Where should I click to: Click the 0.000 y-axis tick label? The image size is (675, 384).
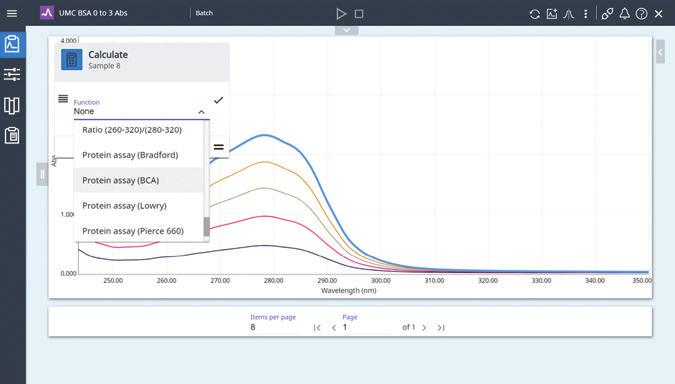(68, 273)
